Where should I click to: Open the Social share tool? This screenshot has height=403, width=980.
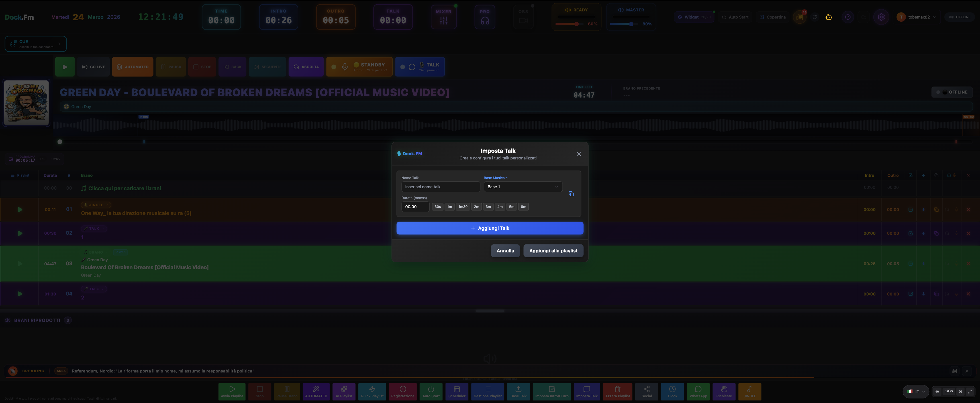pyautogui.click(x=647, y=392)
